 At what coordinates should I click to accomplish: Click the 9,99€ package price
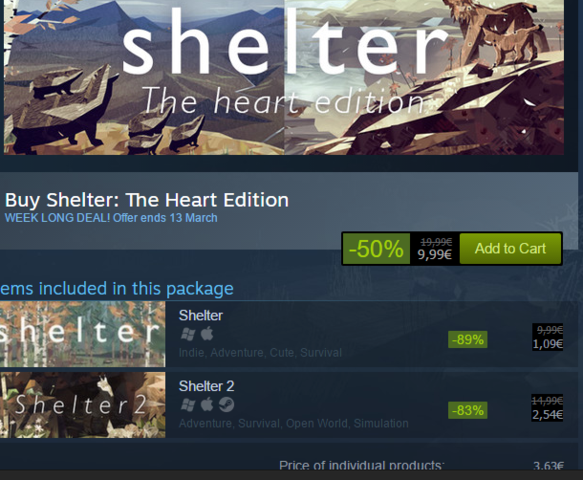tap(434, 255)
